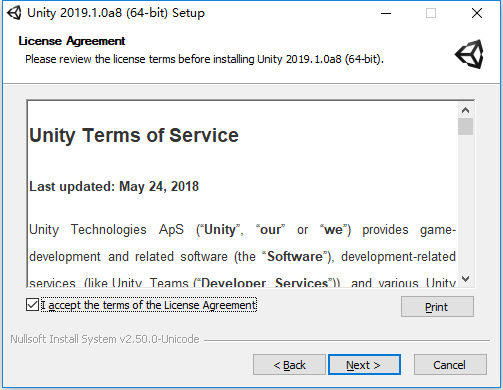Click the 'I accept the terms' label text
This screenshot has width=503, height=390.
[x=149, y=305]
